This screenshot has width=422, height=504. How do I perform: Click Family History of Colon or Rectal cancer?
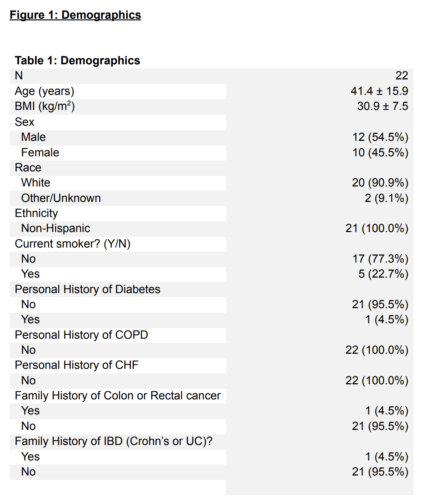(118, 396)
